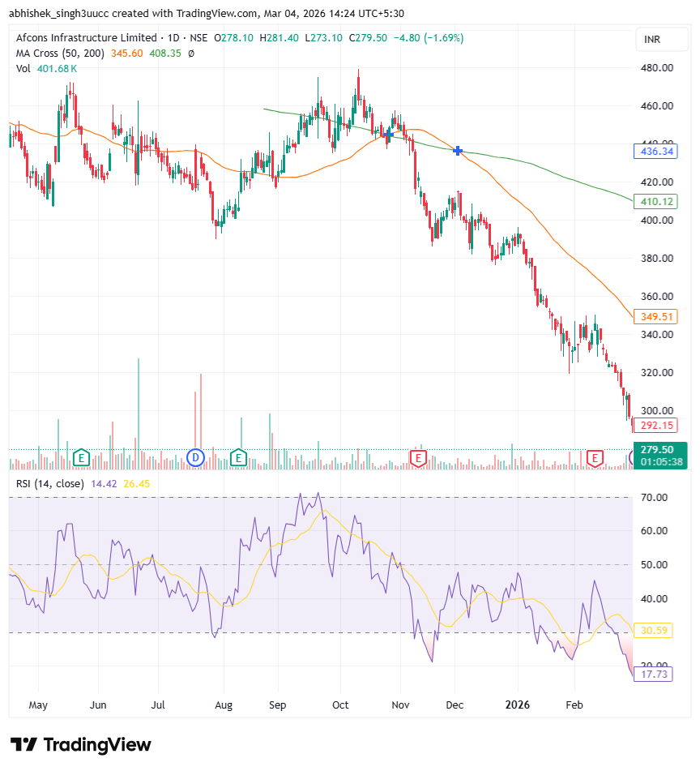Click the blue 436.34 price label

click(654, 152)
